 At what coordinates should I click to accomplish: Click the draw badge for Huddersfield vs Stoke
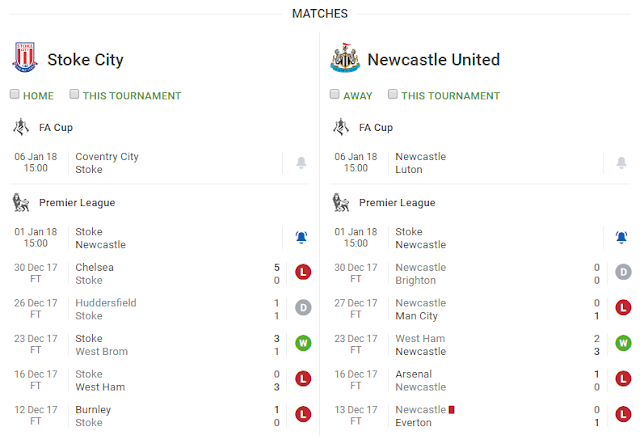(303, 309)
